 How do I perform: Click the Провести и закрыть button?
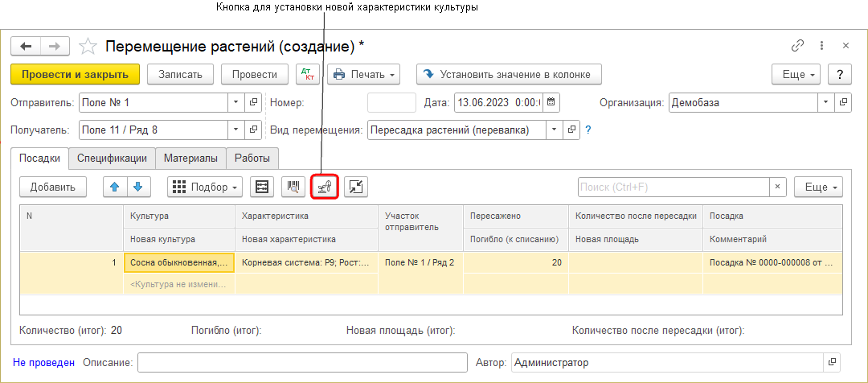click(76, 74)
